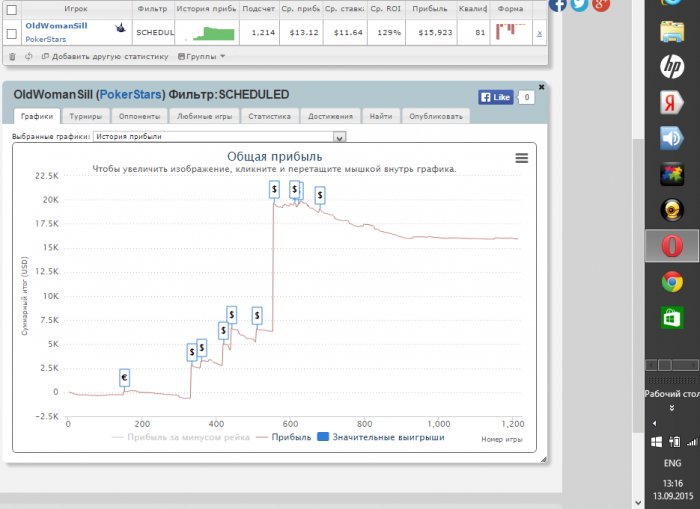Open the colorful puzzle-piece taskbar app
The height and width of the screenshot is (509, 700).
click(672, 174)
